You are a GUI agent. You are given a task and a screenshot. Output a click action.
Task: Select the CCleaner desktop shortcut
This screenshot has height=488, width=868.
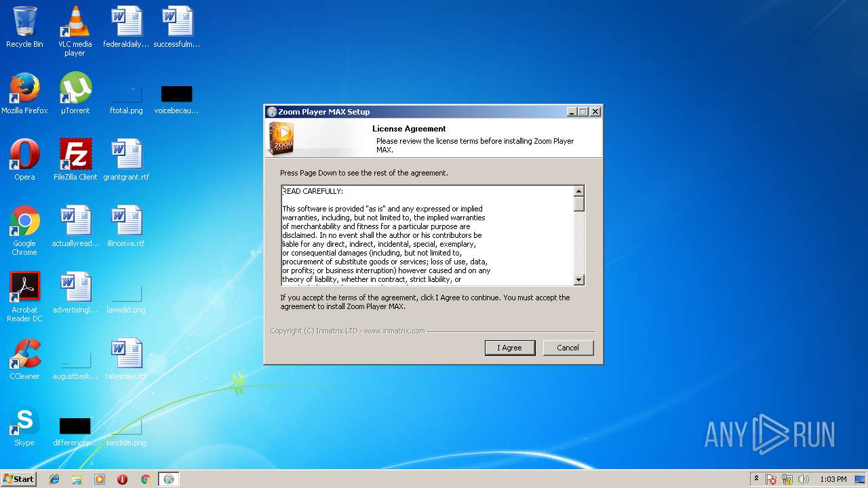(24, 359)
